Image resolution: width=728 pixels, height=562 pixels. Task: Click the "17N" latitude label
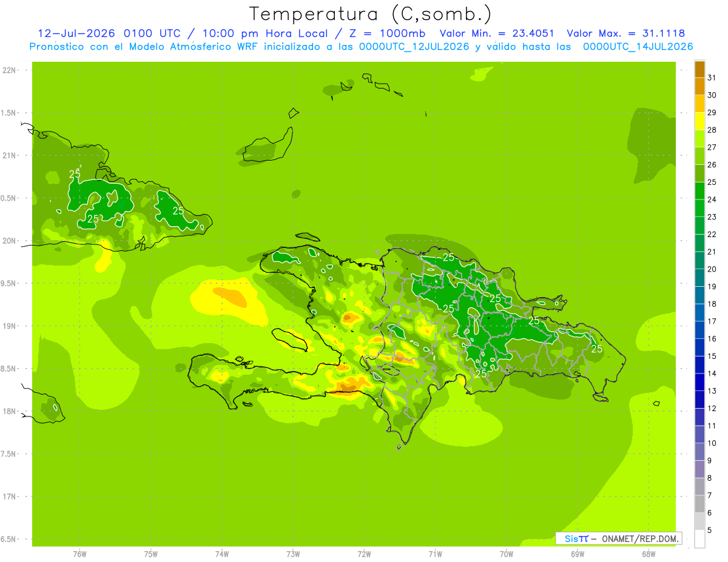coord(9,497)
